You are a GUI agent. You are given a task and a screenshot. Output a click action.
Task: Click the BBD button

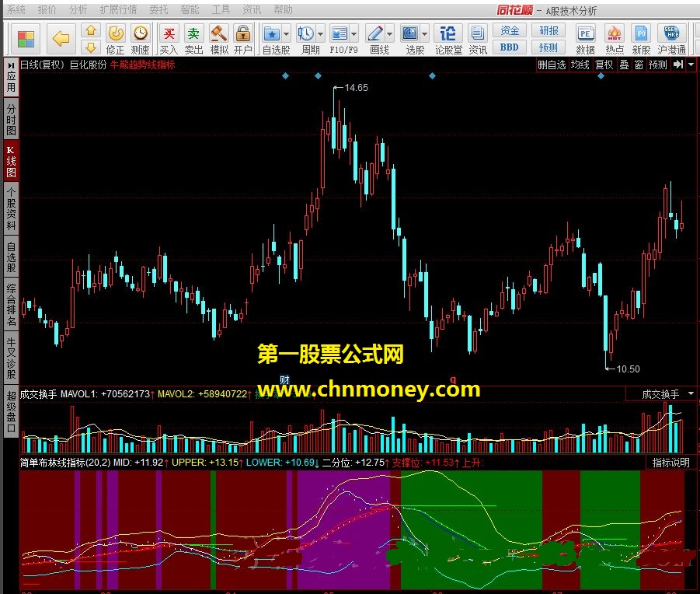click(x=510, y=47)
